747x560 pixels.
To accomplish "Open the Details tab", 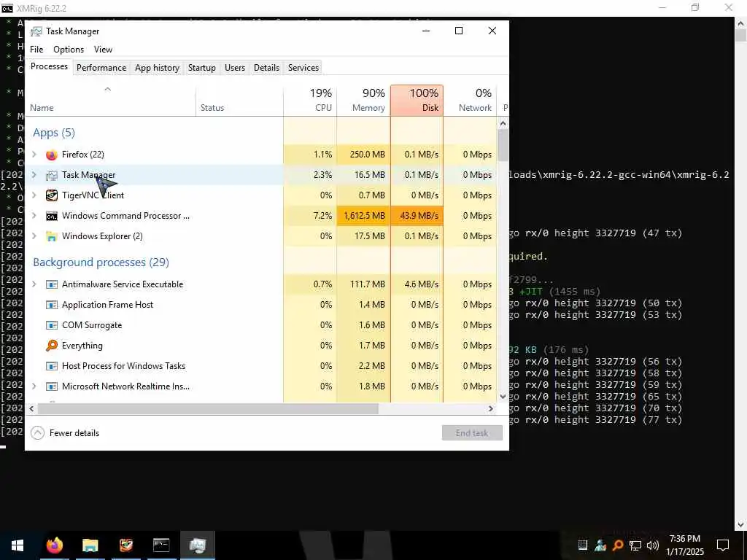I will (x=266, y=68).
